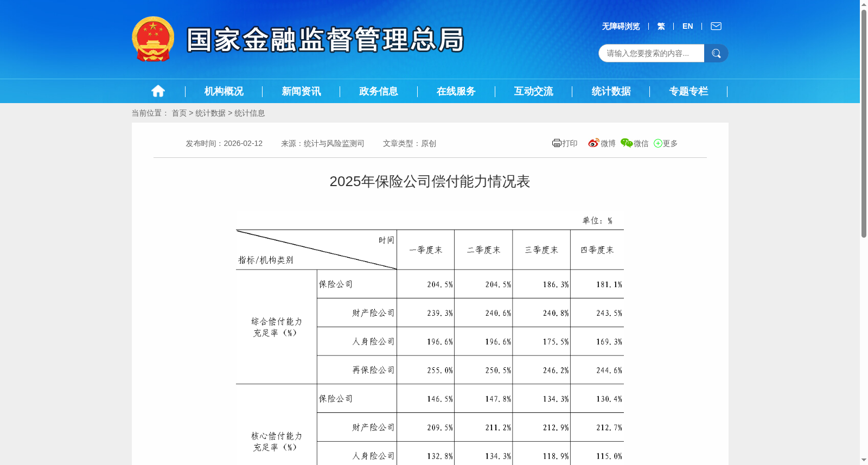Focus the search input field
This screenshot has width=868, height=465.
[x=651, y=53]
